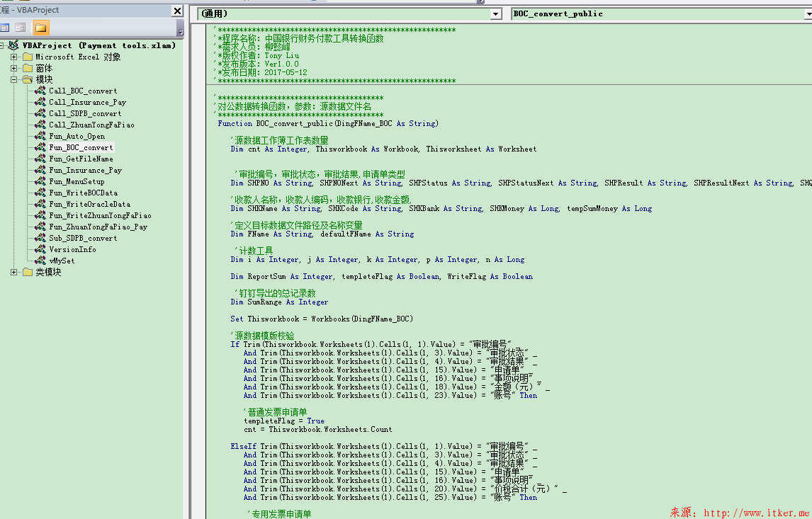
Task: Click the Call_BOC_convert module icon
Action: tap(40, 91)
